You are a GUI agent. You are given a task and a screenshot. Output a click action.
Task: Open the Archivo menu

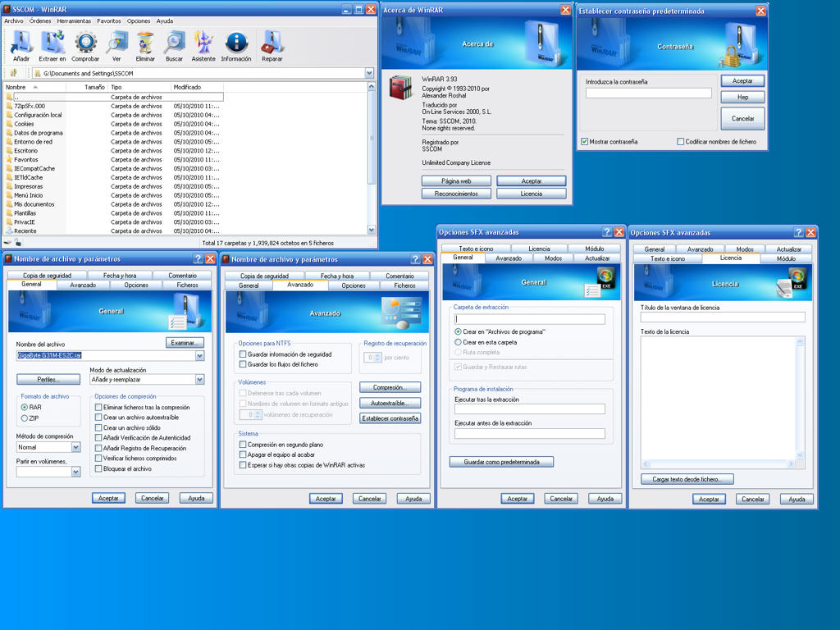[x=14, y=21]
